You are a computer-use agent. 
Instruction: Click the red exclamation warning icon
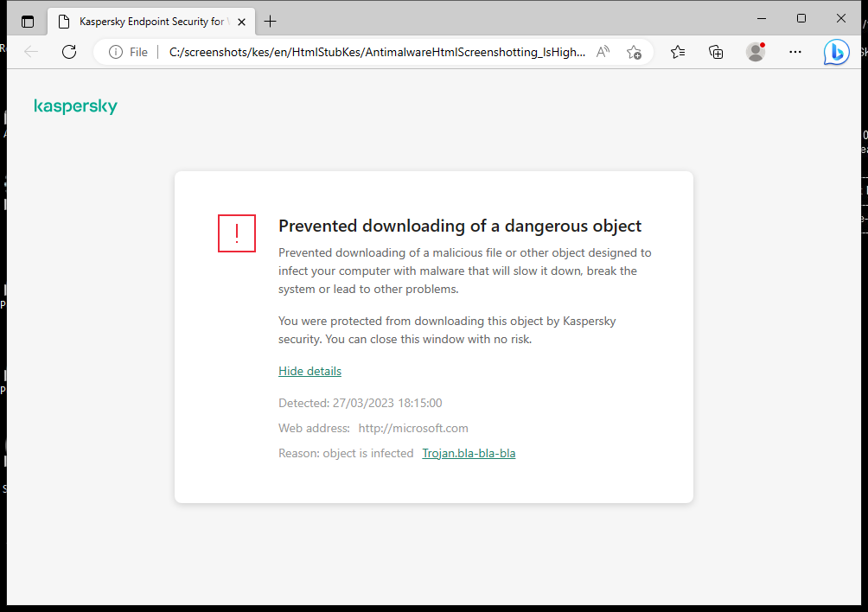pos(237,233)
